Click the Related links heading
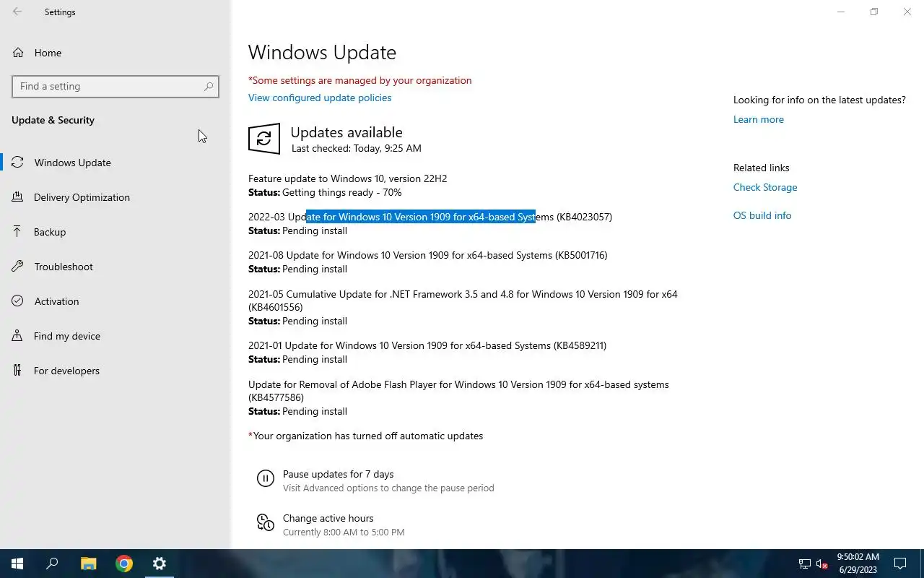The width and height of the screenshot is (924, 578). (762, 168)
